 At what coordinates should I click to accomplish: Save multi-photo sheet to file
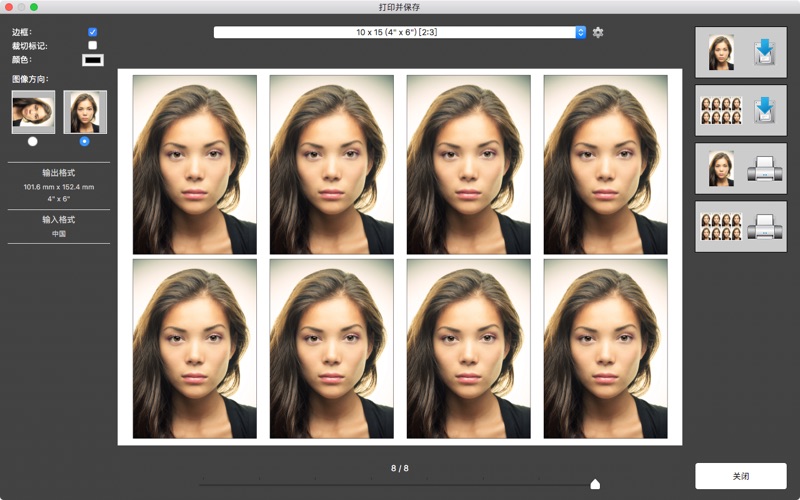740,110
